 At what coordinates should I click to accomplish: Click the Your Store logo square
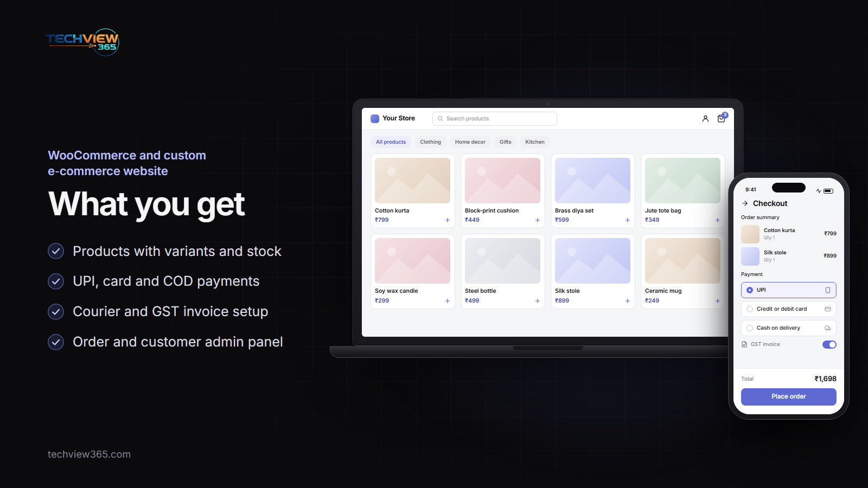coord(375,118)
